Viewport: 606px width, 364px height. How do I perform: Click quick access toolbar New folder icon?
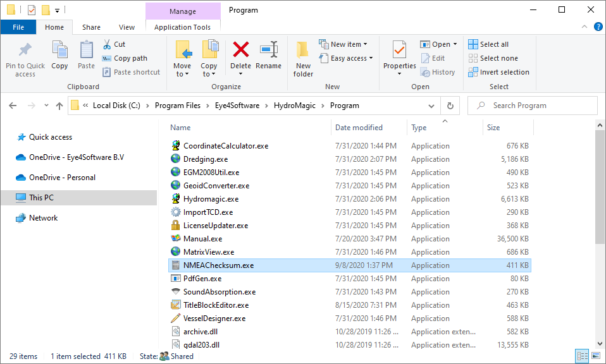[46, 10]
